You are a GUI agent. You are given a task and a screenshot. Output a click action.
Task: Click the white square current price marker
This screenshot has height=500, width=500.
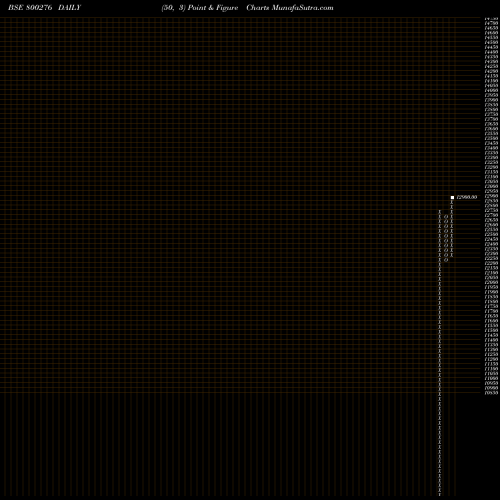coord(452,197)
